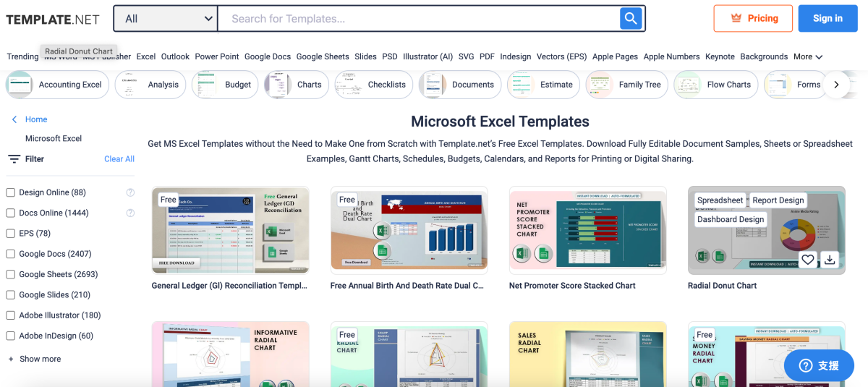Select the Estimate category chip

tap(543, 85)
